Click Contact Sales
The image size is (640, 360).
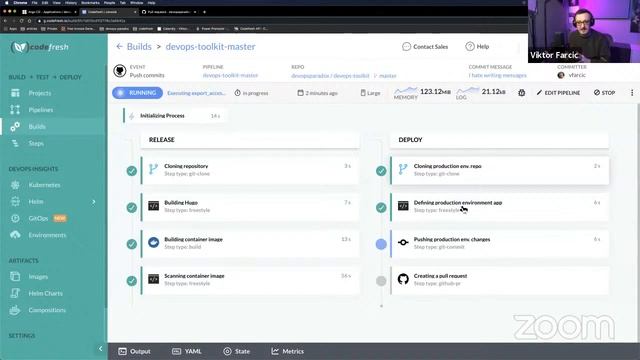pos(425,47)
